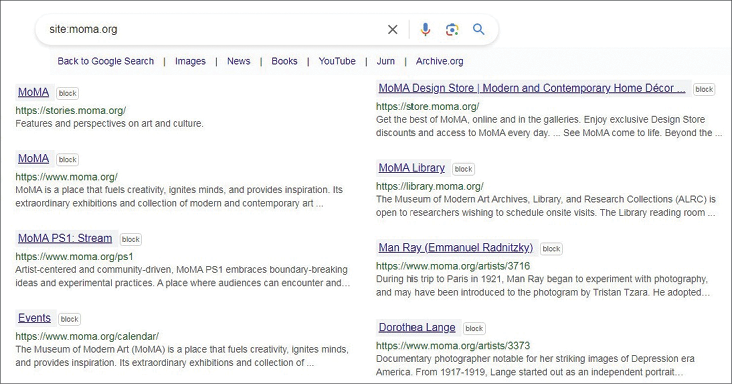Open the MoMA Design Store result
This screenshot has width=732, height=384.
(532, 88)
